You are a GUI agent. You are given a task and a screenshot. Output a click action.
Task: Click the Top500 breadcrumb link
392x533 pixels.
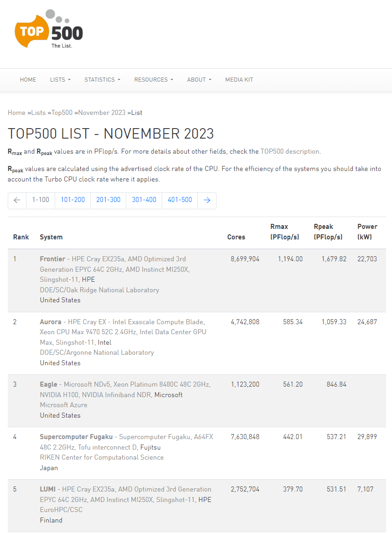pos(62,113)
